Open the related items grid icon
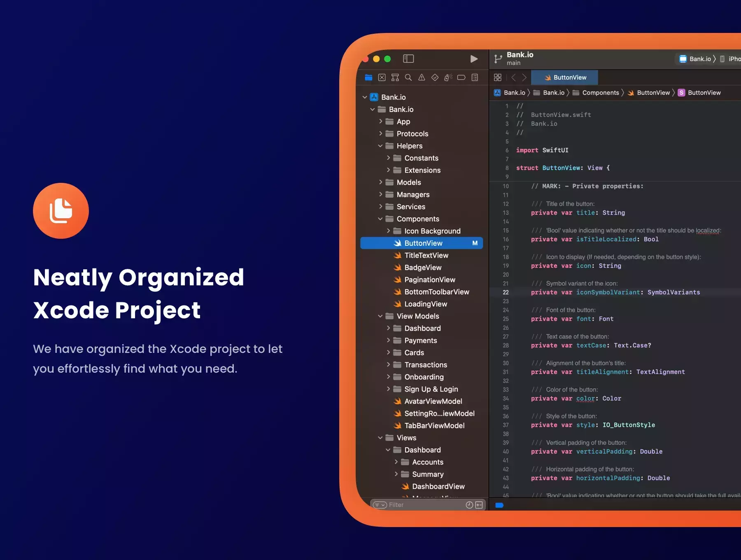This screenshot has height=560, width=741. coord(498,77)
